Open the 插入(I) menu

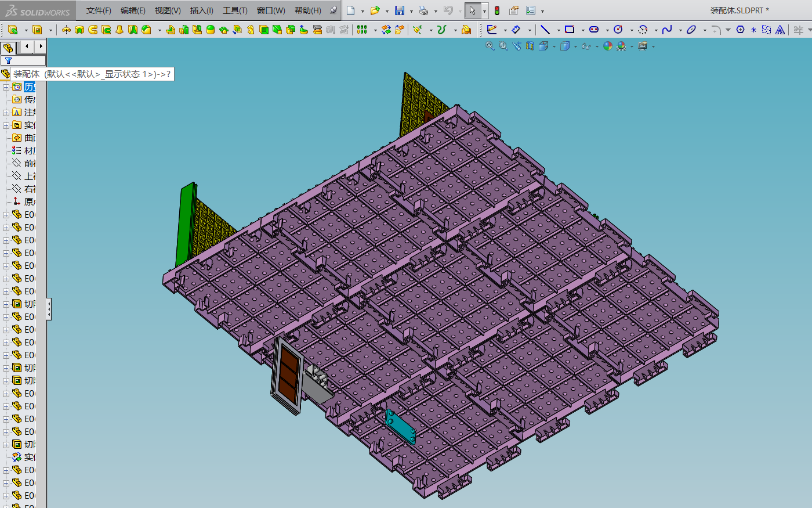(x=202, y=10)
